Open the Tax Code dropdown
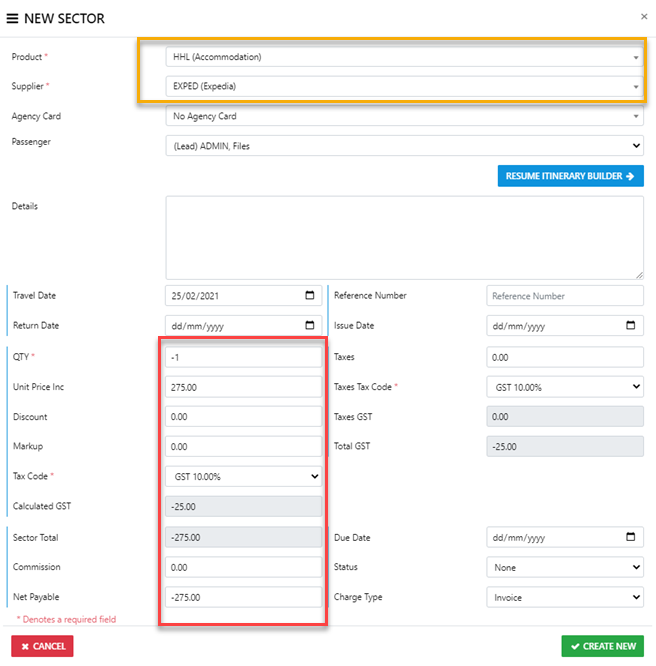The height and width of the screenshot is (666, 656). (244, 477)
